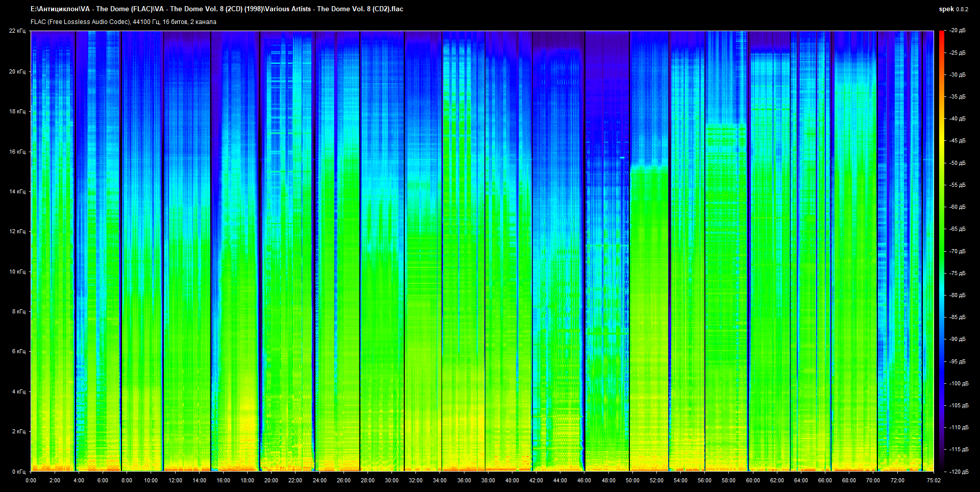The height and width of the screenshot is (492, 980).
Task: Click the 12:00 time axis marker
Action: [175, 481]
